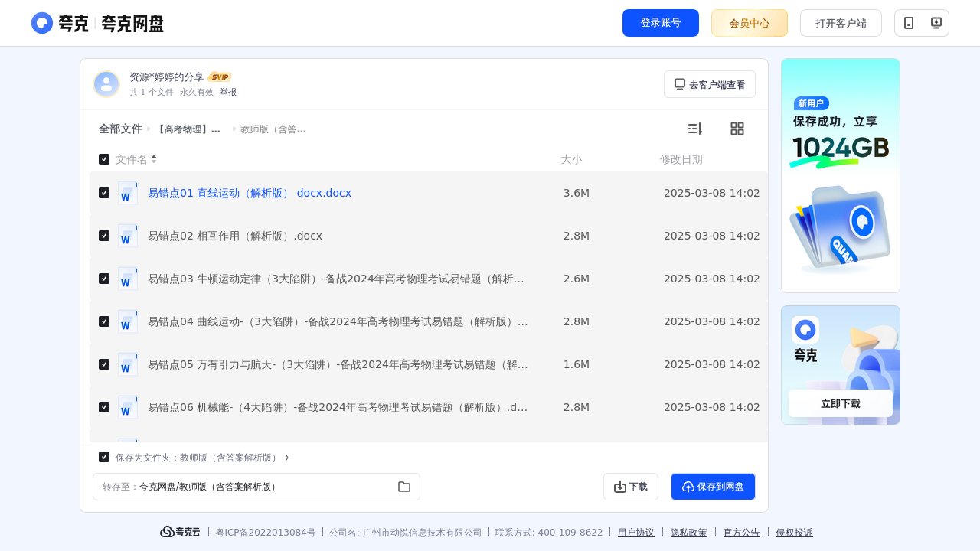Click the 1024GB new user banner
Image resolution: width=980 pixels, height=551 pixels.
click(x=841, y=175)
